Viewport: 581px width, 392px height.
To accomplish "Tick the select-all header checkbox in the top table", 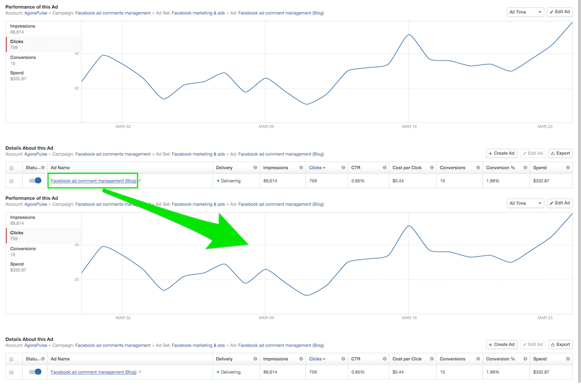I will point(12,168).
